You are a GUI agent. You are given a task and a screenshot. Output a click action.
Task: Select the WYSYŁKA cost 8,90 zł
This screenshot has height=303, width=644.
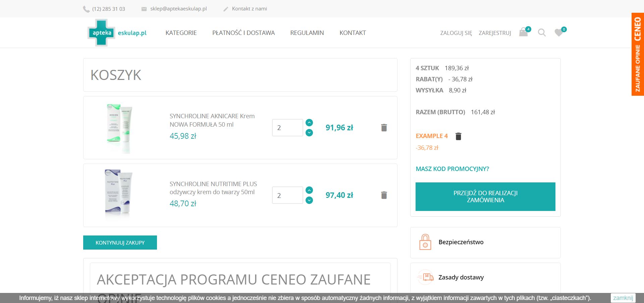tap(458, 90)
